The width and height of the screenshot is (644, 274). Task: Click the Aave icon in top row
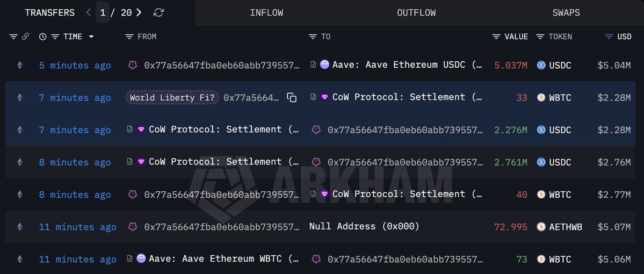[x=325, y=65]
